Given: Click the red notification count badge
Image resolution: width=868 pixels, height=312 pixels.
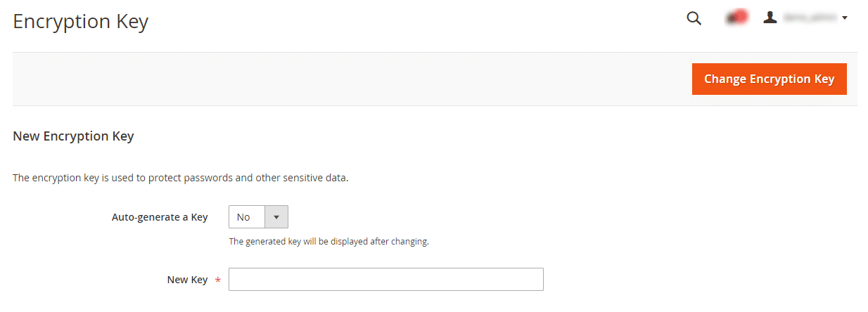Looking at the screenshot, I should (740, 15).
